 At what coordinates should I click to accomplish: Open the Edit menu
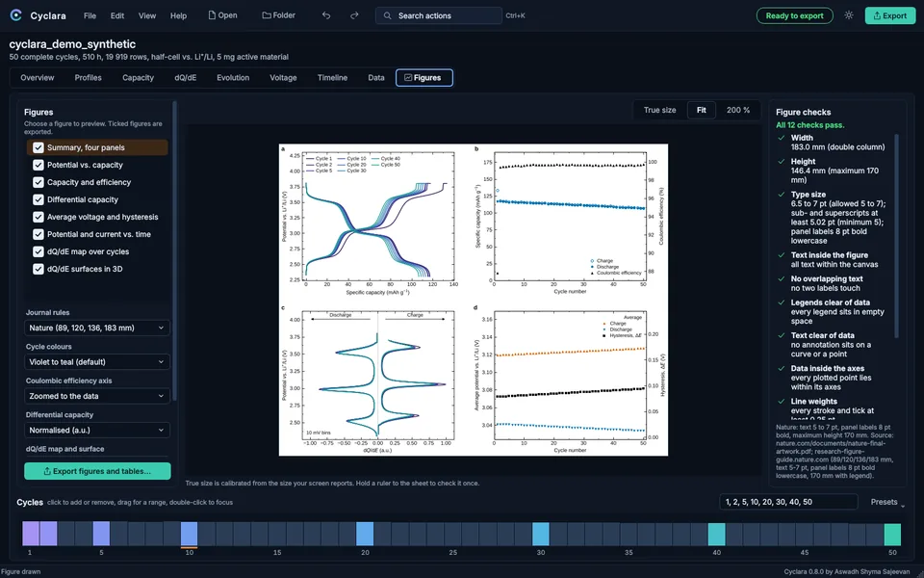click(117, 16)
